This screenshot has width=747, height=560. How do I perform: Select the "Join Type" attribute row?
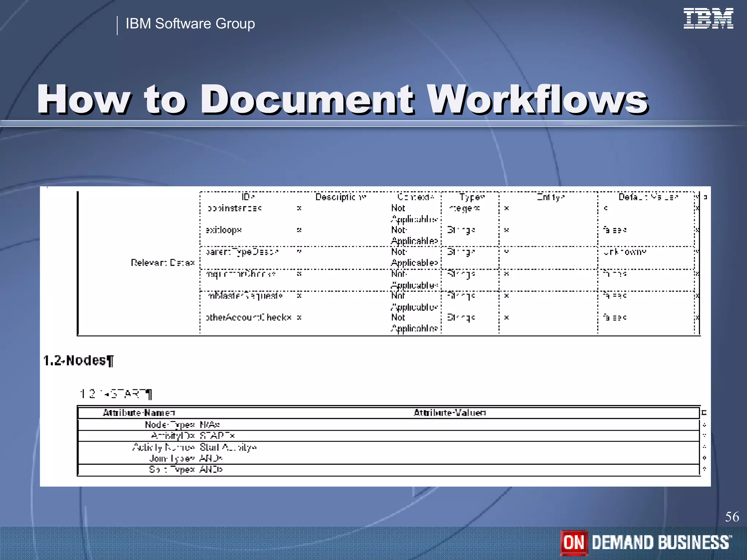point(388,458)
